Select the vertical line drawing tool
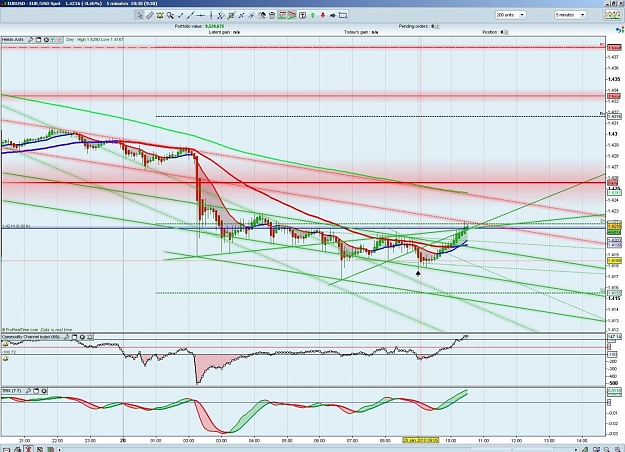 [211, 16]
